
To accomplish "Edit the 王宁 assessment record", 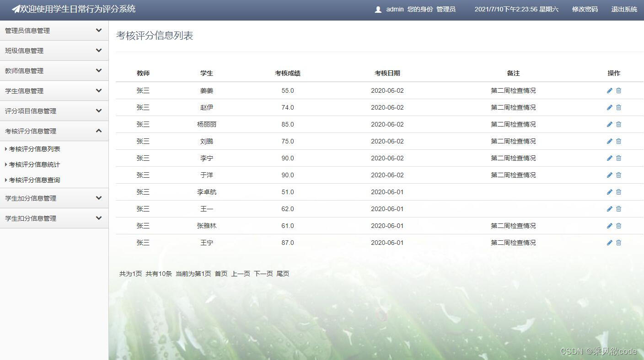I will click(609, 243).
